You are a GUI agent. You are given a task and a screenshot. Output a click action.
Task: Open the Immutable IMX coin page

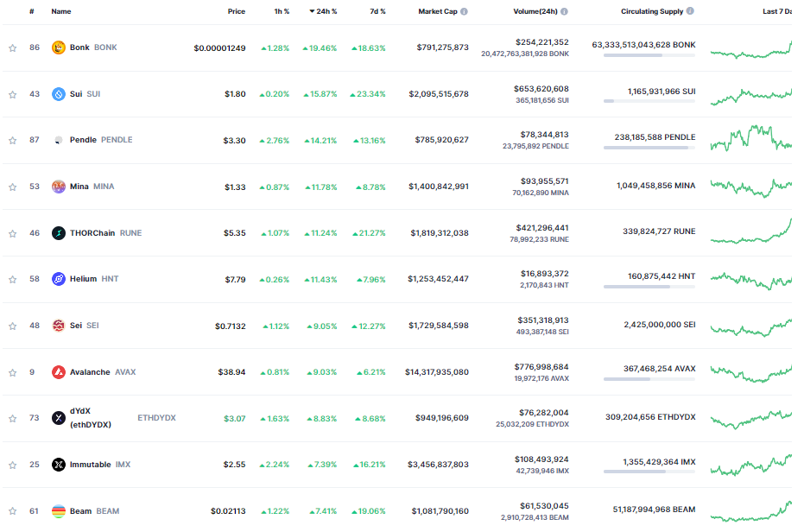(x=100, y=465)
